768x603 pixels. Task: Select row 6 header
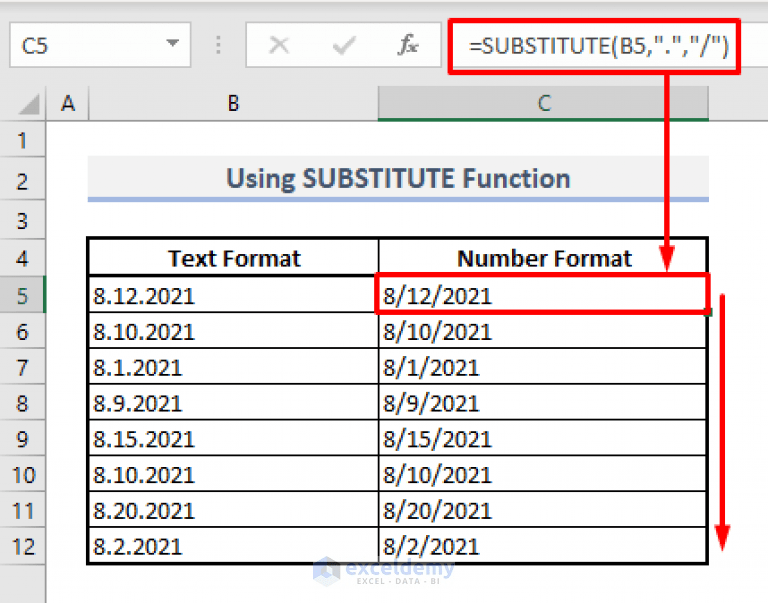point(23,332)
